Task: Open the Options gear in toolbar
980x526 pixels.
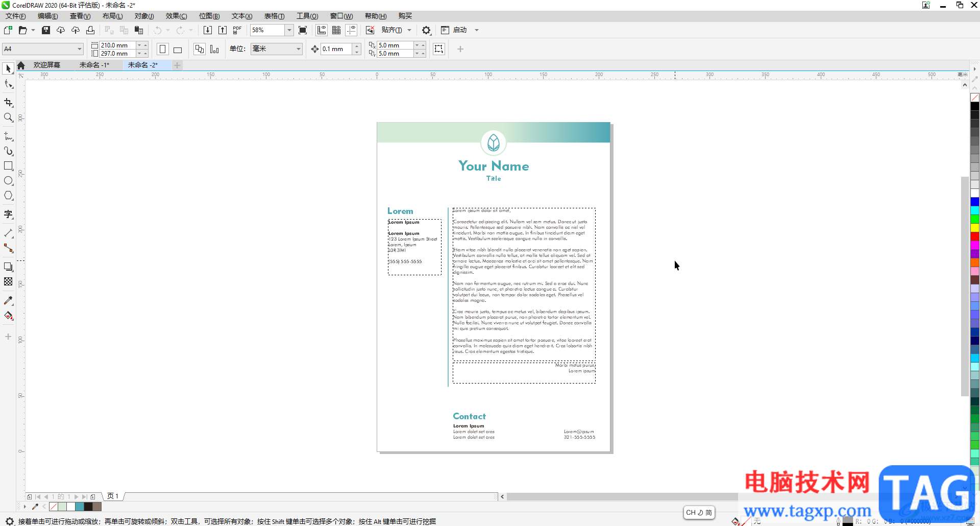Action: click(x=427, y=30)
